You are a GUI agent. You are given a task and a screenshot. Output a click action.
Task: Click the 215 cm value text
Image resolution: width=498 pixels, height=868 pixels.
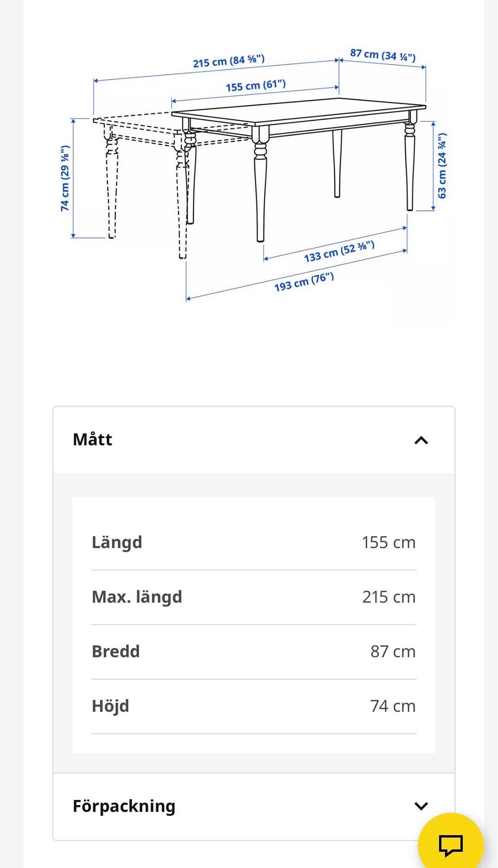[389, 597]
